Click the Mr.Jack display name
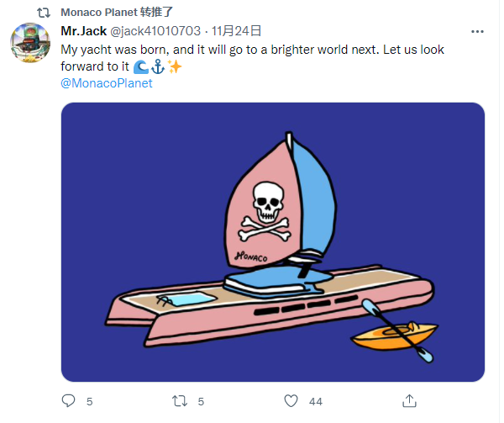The image size is (504, 423). tap(84, 31)
